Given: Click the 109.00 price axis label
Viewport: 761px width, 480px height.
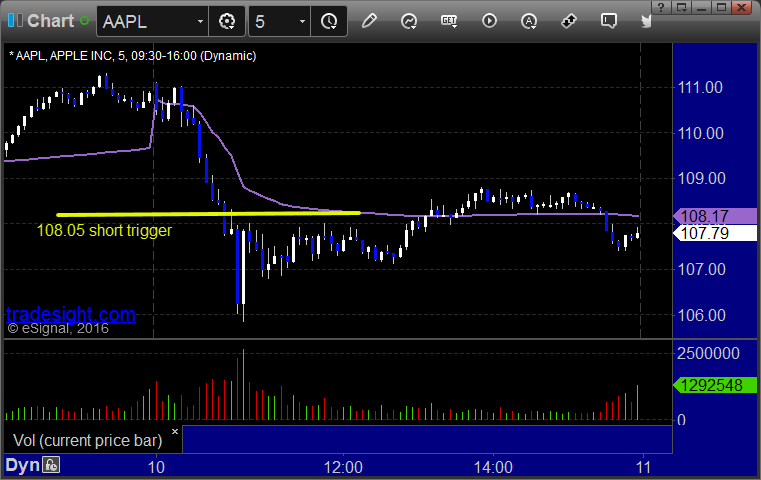Looking at the screenshot, I should click(x=701, y=178).
